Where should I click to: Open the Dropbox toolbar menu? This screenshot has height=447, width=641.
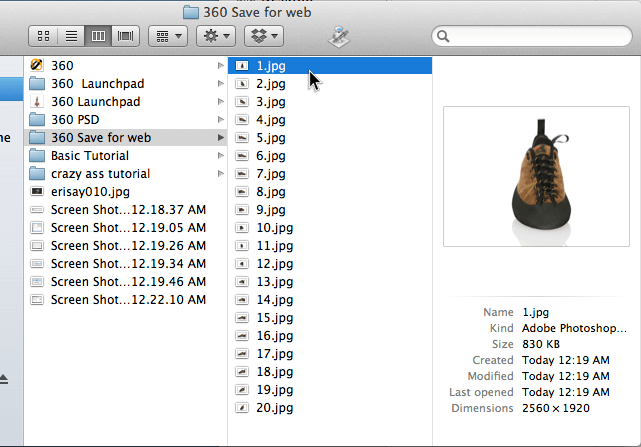coord(265,36)
